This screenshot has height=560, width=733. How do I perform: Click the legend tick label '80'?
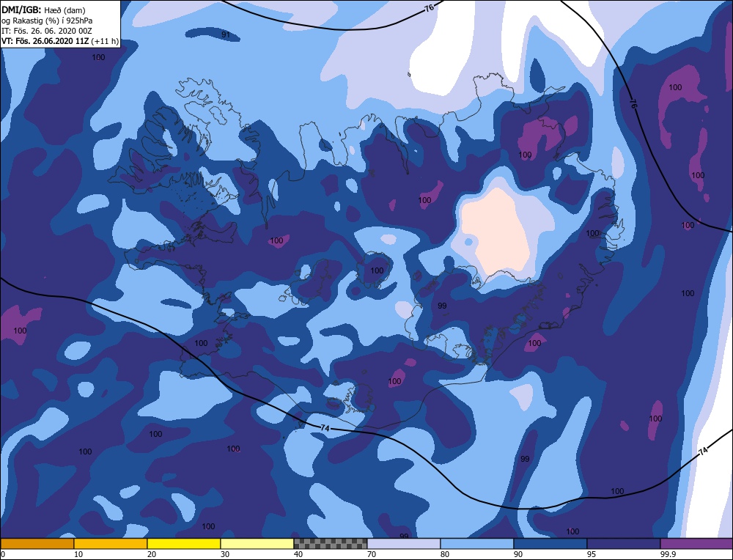pyautogui.click(x=445, y=554)
